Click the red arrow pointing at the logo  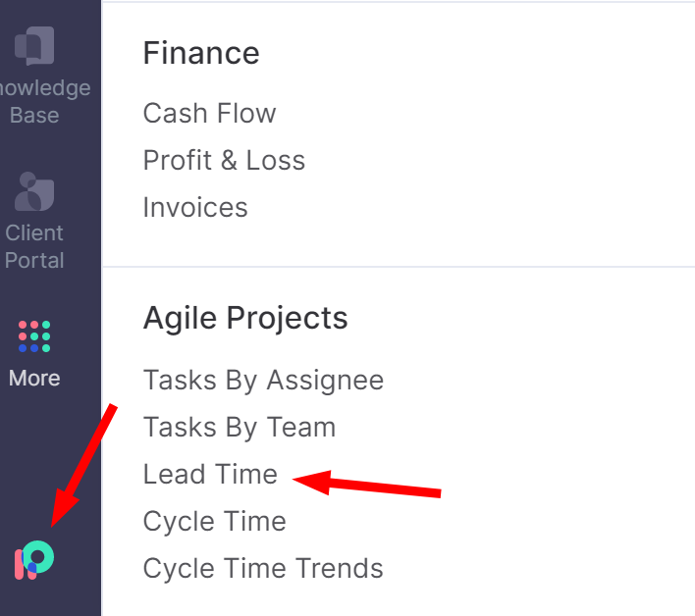[82, 465]
